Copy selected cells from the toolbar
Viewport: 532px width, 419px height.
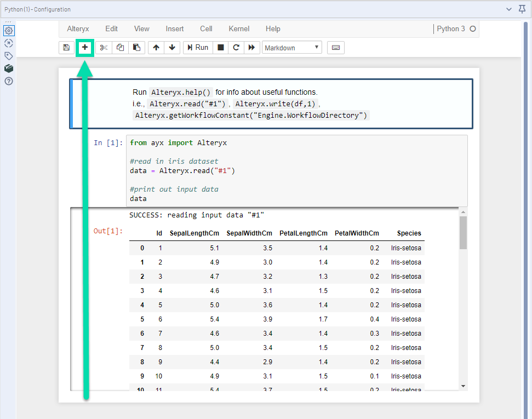(120, 48)
